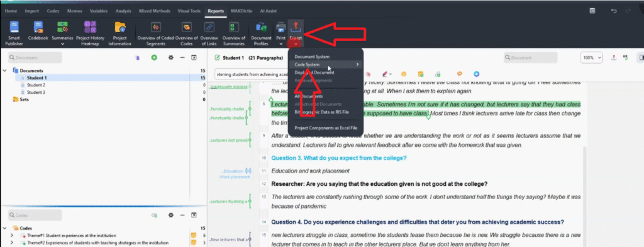Choose Project Components as Excel File
644x247 pixels.
click(326, 128)
